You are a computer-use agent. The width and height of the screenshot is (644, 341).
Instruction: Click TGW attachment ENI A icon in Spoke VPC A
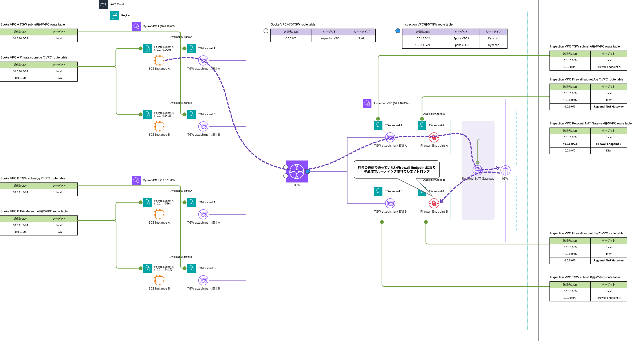(x=203, y=60)
